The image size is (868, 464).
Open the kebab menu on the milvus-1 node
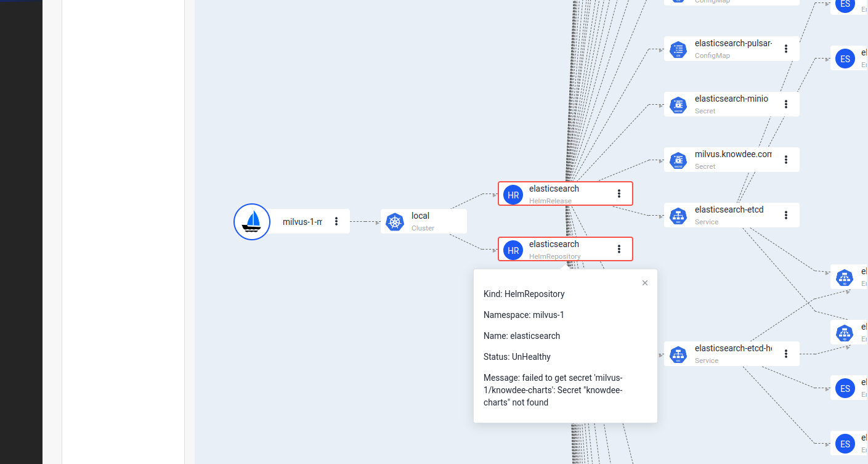pos(336,221)
